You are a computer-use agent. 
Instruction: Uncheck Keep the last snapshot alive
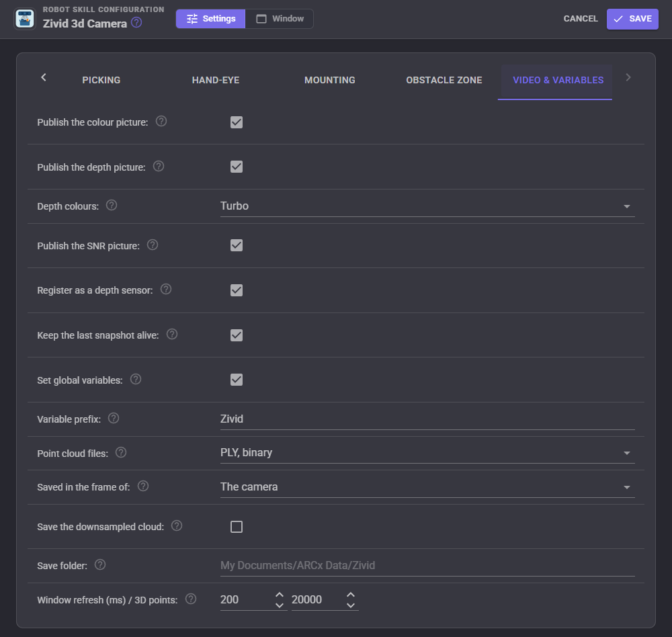click(237, 335)
